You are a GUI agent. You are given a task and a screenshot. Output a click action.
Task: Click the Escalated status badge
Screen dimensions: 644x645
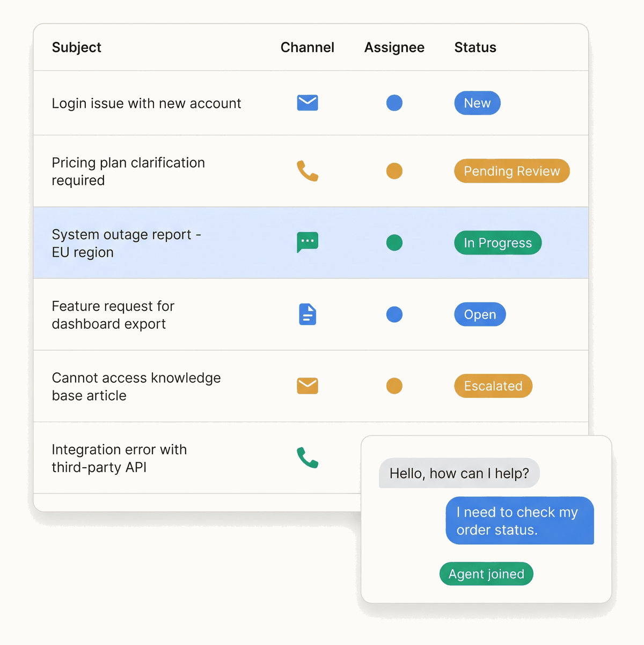(493, 386)
